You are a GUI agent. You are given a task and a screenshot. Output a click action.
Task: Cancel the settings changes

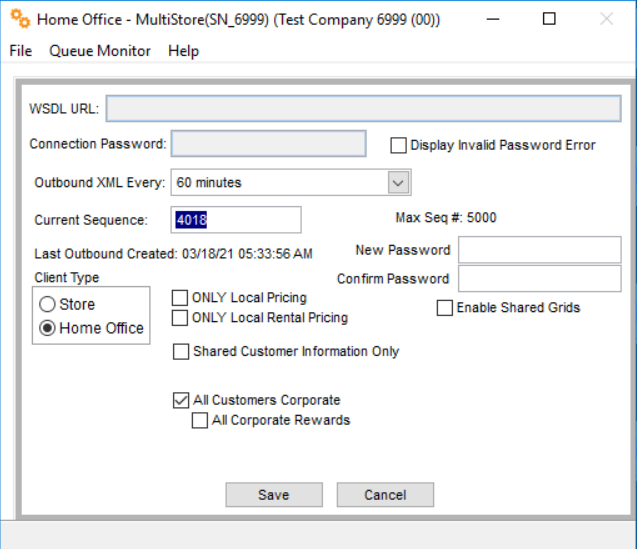(x=385, y=495)
